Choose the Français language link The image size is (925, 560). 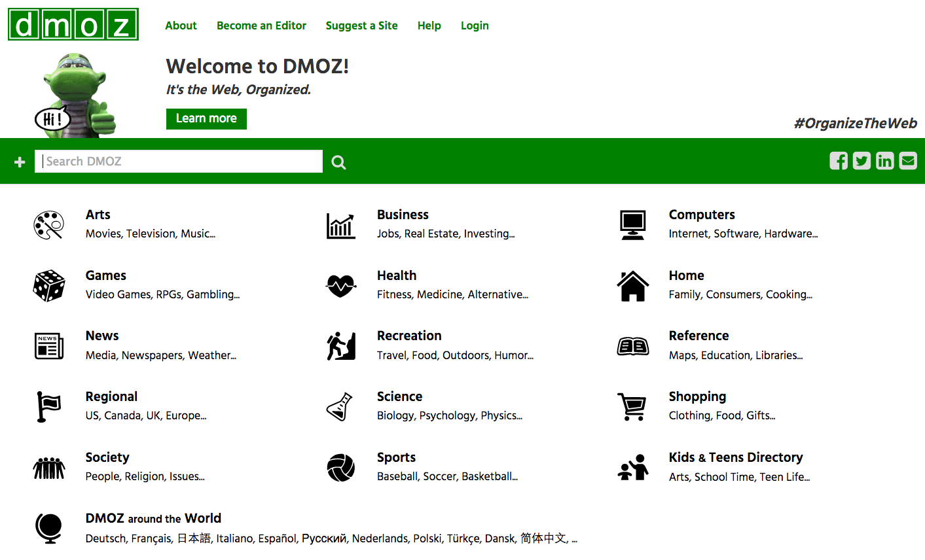coord(151,538)
